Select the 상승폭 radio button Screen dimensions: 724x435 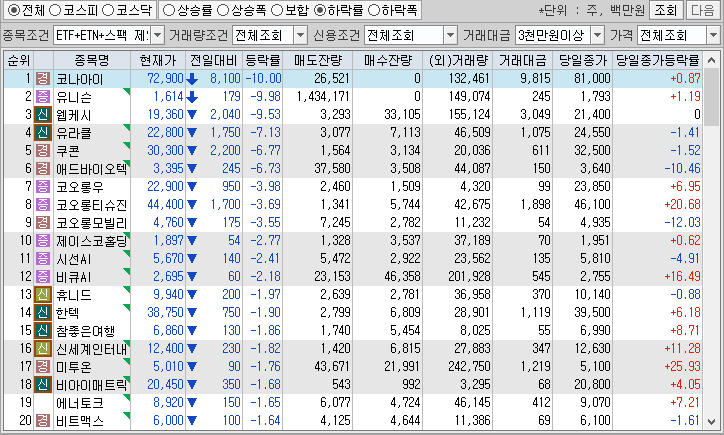[x=223, y=10]
